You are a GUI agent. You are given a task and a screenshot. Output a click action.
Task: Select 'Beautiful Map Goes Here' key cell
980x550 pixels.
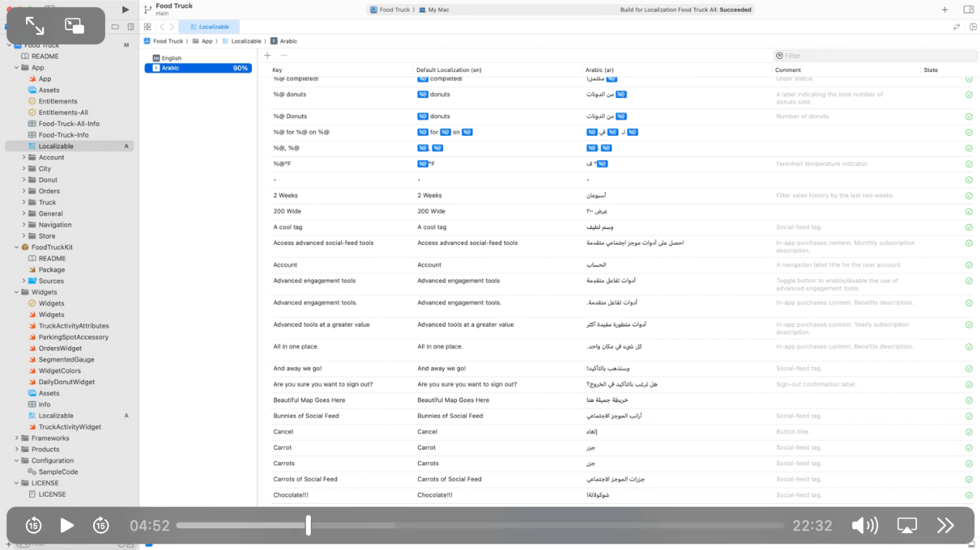(309, 400)
